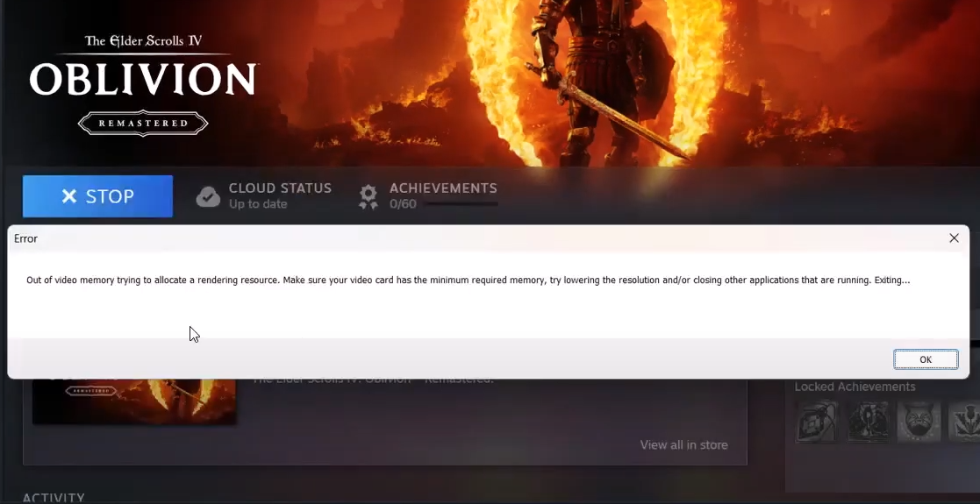Select the second locked achievement icon
The image size is (980, 504).
[x=868, y=422]
